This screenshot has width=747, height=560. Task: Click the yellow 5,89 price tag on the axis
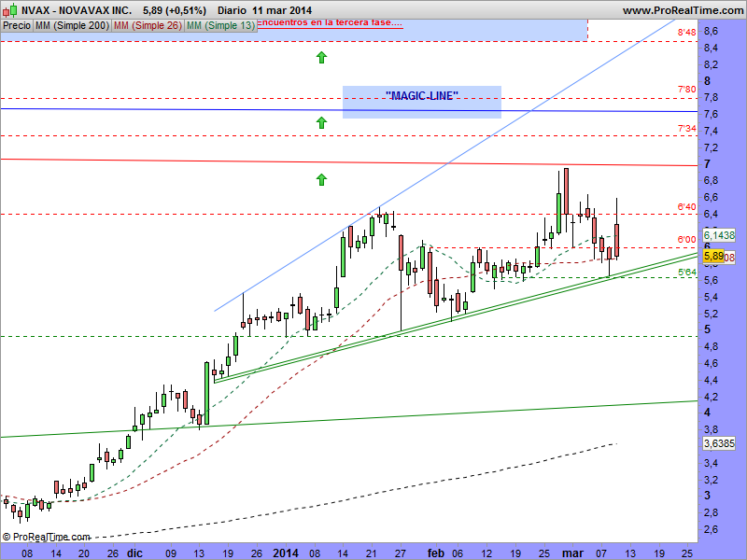(713, 256)
